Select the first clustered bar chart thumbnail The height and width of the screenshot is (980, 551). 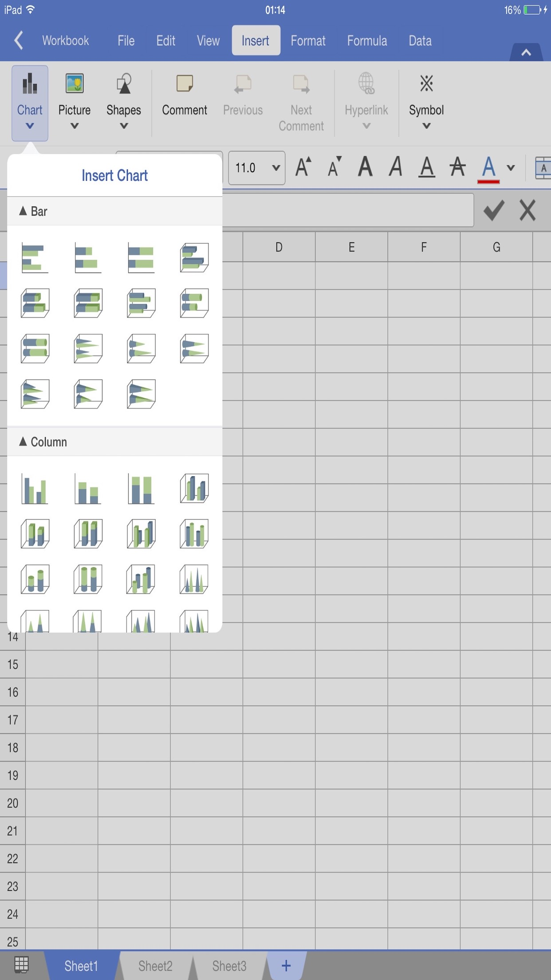coord(35,258)
